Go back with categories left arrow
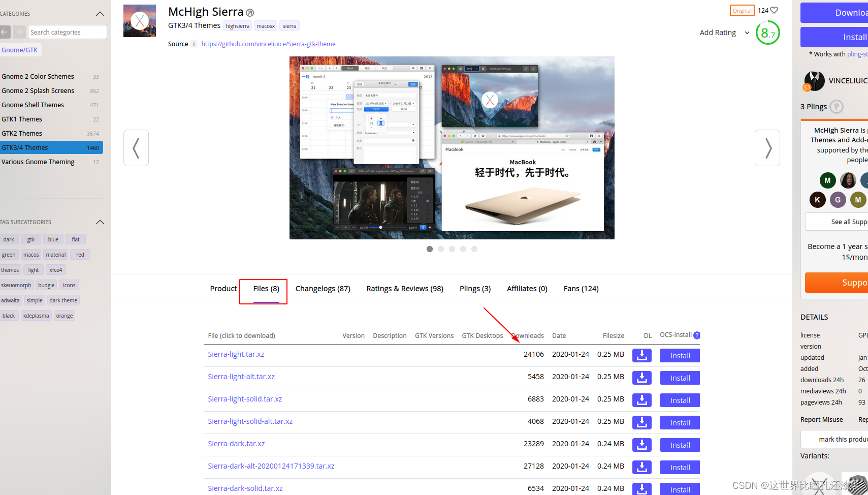 click(5, 32)
